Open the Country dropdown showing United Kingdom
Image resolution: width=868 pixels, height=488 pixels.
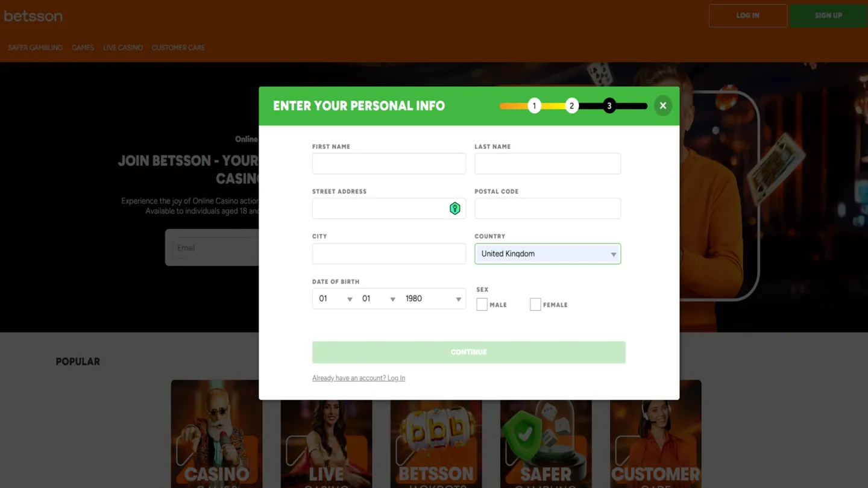547,254
